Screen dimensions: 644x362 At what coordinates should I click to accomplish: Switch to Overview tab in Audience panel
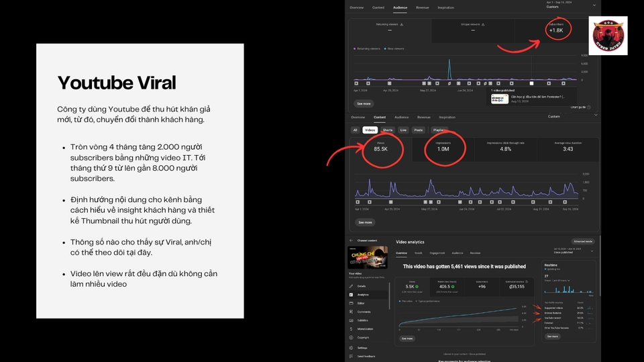tap(356, 8)
